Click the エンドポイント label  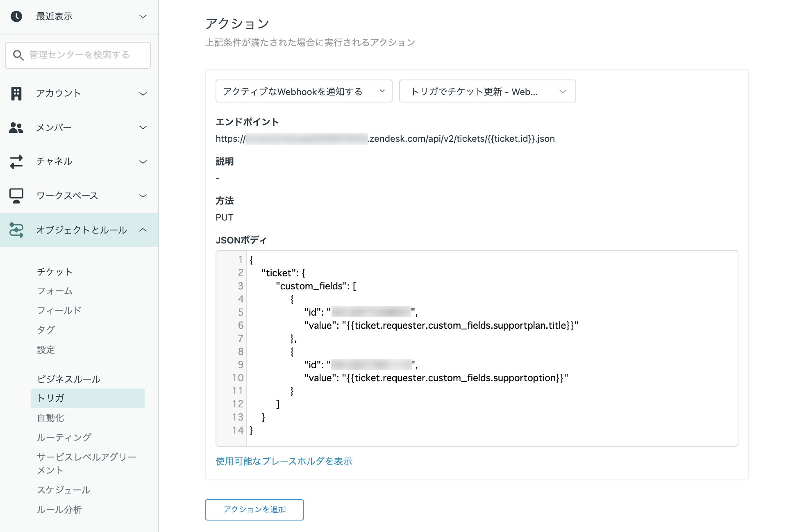tap(247, 122)
